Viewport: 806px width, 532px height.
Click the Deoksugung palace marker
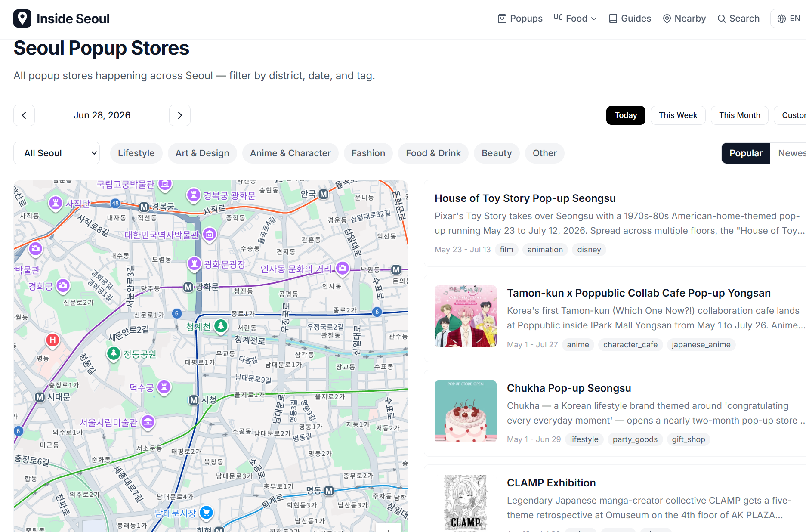pyautogui.click(x=164, y=387)
